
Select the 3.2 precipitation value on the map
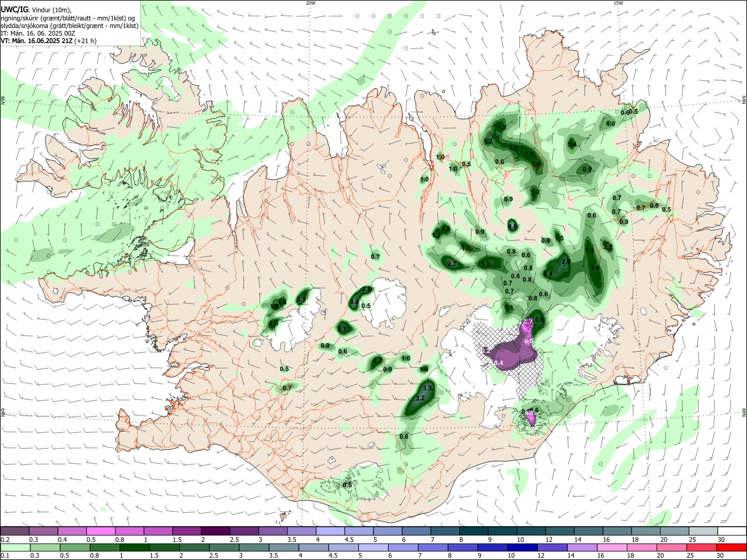click(421, 398)
